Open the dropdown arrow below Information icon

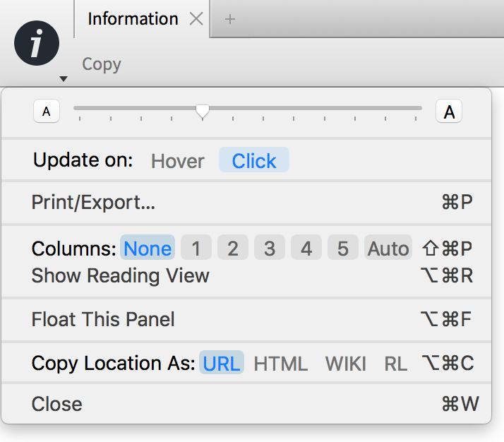coord(64,79)
